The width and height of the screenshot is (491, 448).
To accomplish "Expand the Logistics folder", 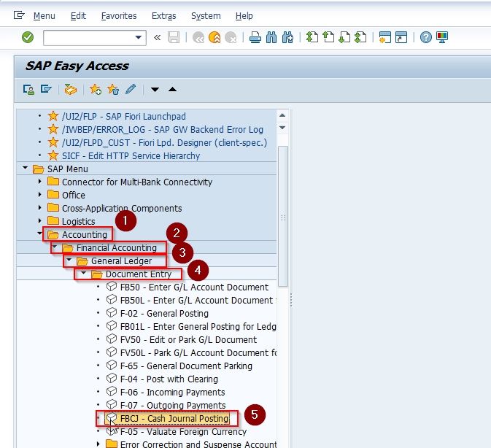I will click(39, 221).
